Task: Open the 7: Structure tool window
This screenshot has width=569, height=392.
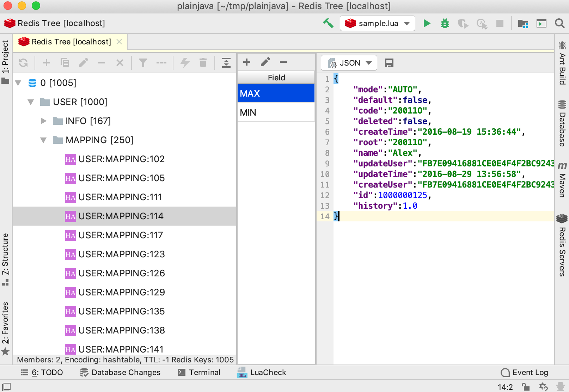Action: coord(5,259)
